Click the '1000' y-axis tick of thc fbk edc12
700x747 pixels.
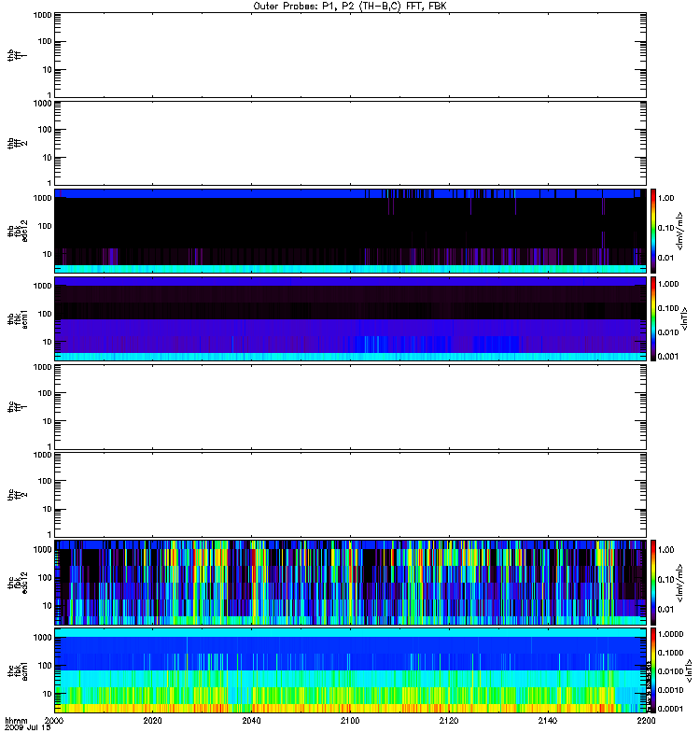coord(42,549)
